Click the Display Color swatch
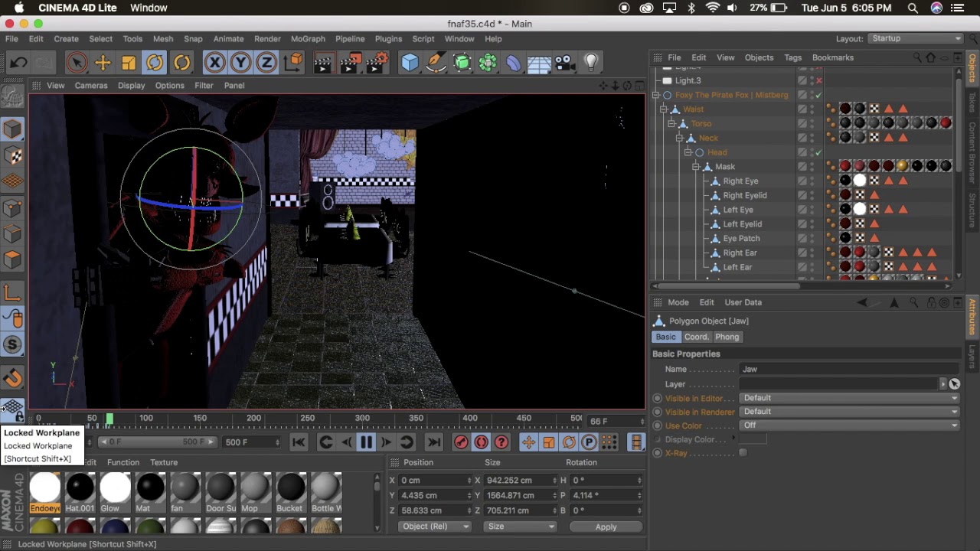Screen dimensions: 980x551 click(x=752, y=439)
